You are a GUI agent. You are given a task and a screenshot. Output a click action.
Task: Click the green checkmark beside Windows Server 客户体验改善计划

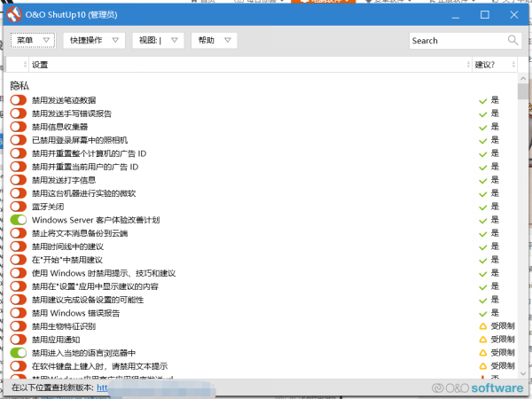pyautogui.click(x=483, y=221)
